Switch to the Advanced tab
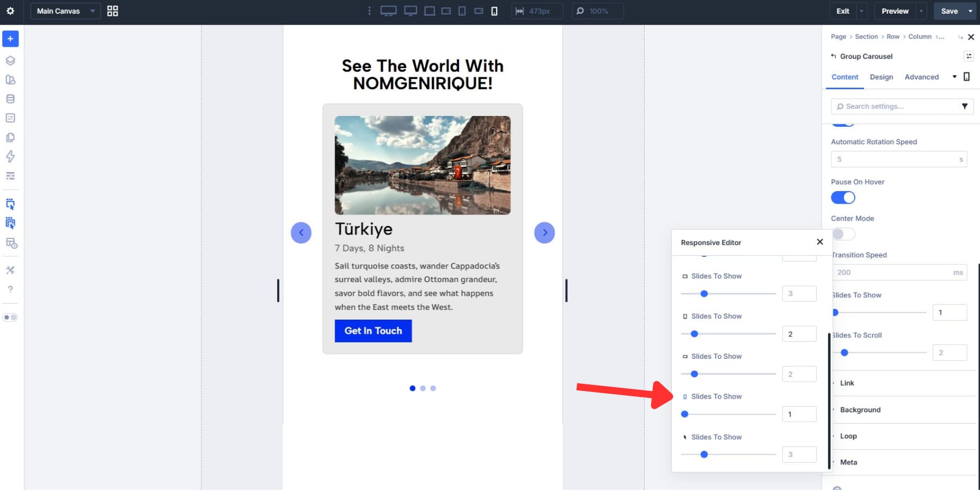Screen dimensions: 980x490 tap(922, 77)
